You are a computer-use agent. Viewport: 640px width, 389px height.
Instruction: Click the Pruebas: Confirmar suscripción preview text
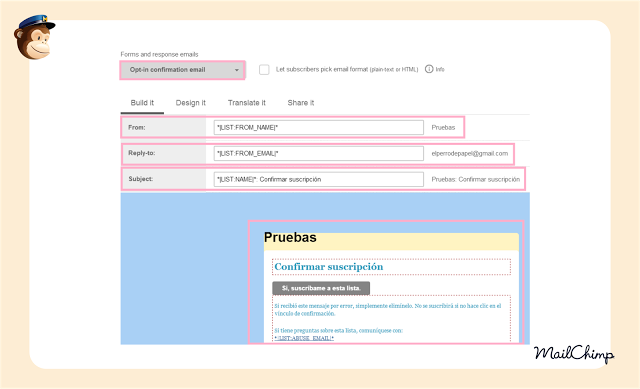coord(476,179)
